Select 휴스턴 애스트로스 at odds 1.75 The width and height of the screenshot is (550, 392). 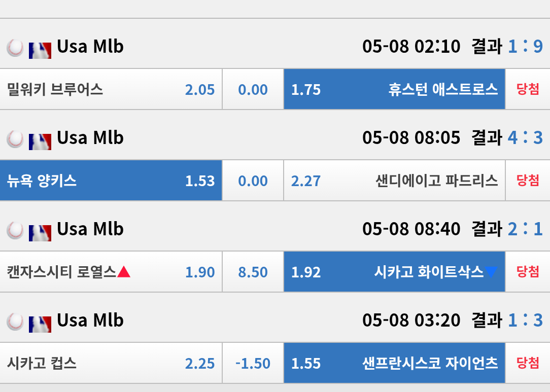click(x=394, y=90)
